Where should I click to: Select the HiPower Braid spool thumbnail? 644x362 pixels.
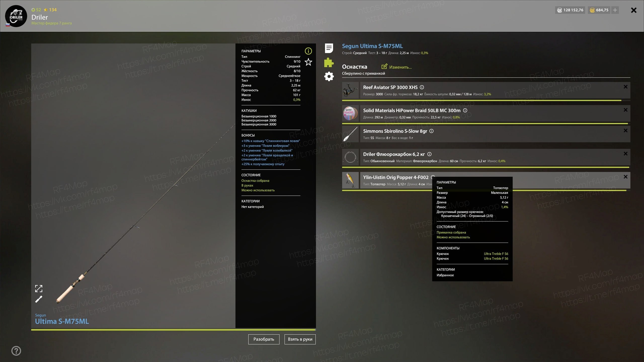350,113
